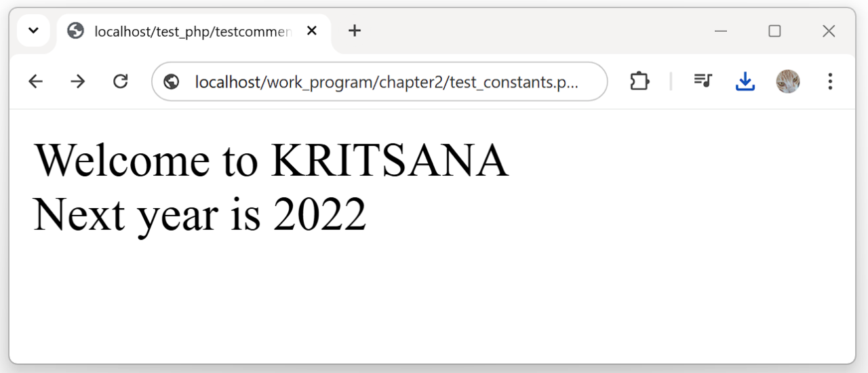Maximize the browser window

click(774, 31)
